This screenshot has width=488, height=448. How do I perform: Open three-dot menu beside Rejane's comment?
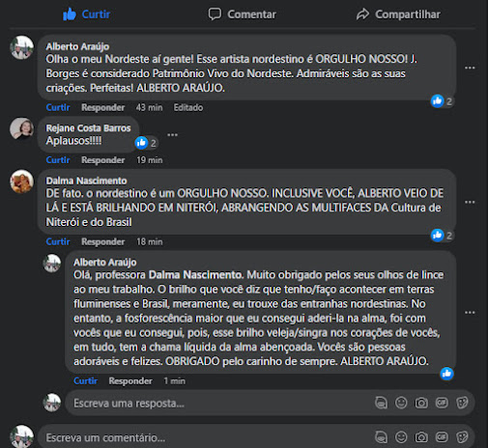pyautogui.click(x=172, y=134)
